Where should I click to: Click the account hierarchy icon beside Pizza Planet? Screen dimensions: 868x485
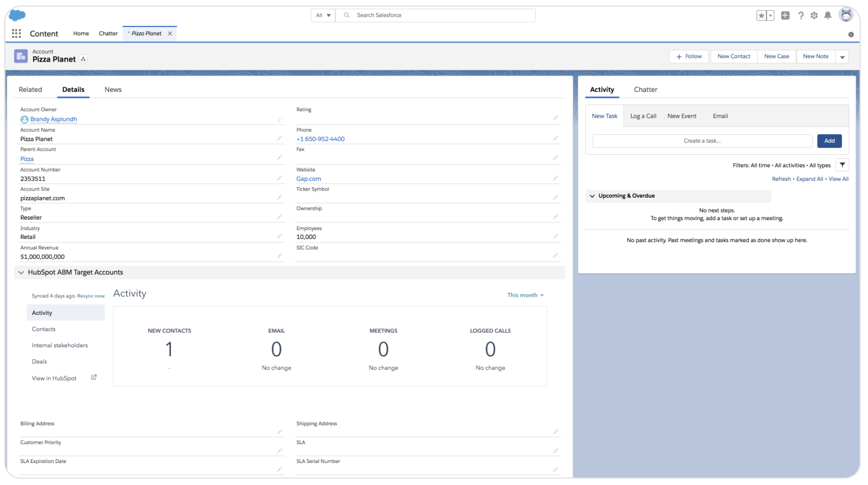tap(83, 59)
